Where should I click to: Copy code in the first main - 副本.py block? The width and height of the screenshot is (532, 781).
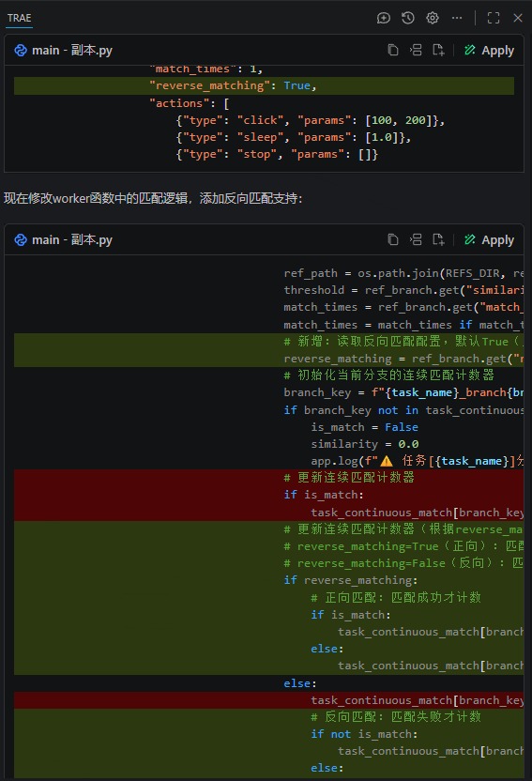393,50
